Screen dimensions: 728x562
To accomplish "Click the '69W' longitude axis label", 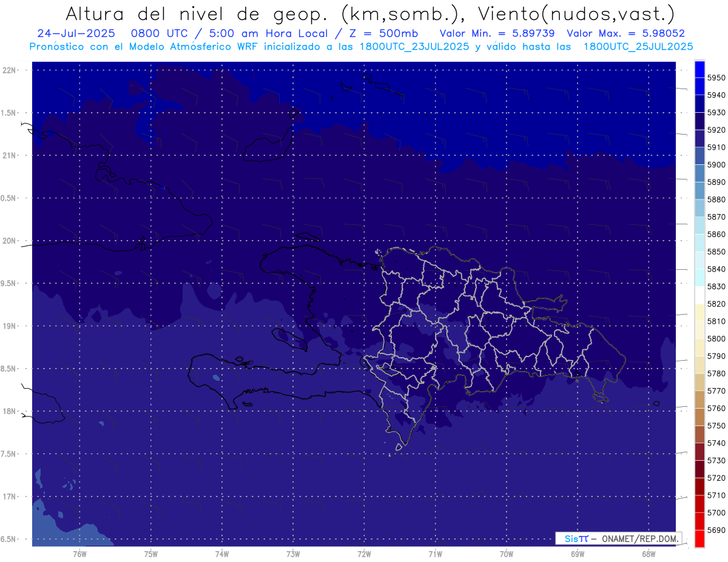I will [578, 554].
